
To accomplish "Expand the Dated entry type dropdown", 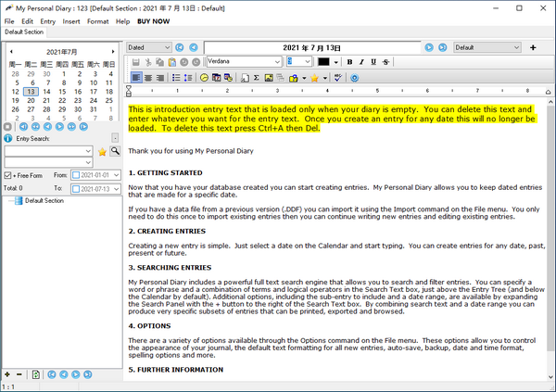I will [166, 46].
